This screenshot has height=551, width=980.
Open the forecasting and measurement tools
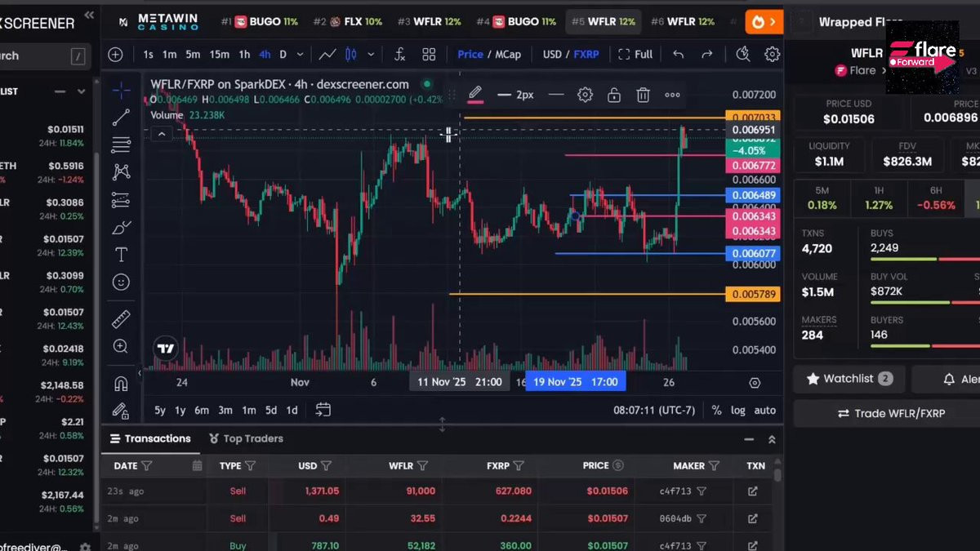(x=121, y=200)
